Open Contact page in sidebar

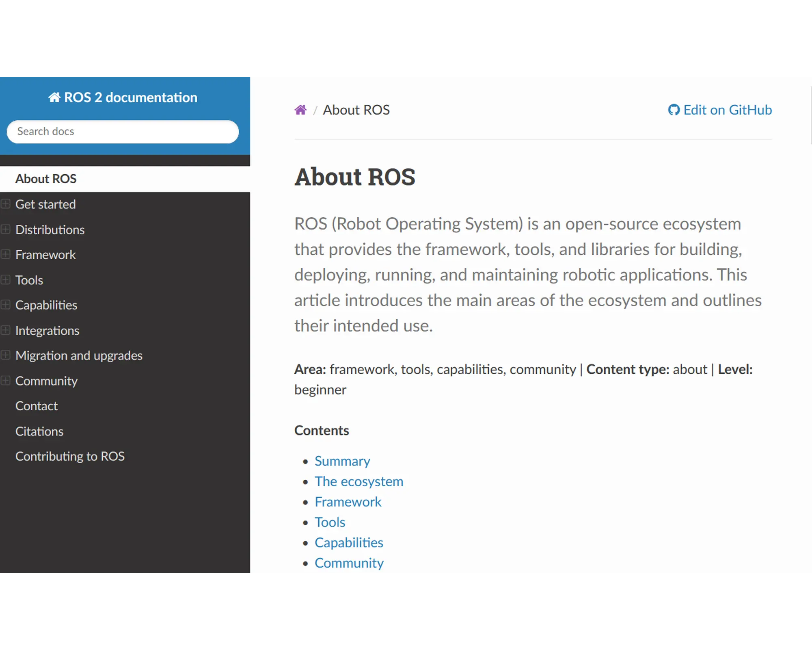point(37,406)
